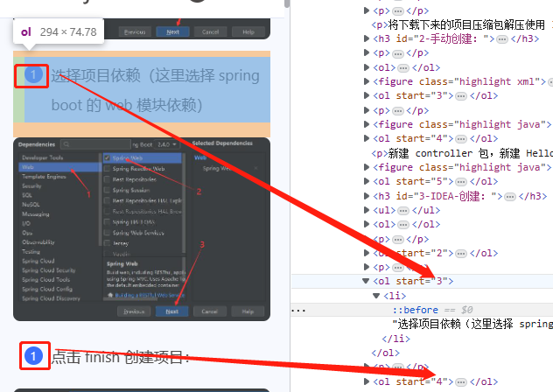Select Spring Cloud Config category in Dependencies image
The height and width of the screenshot is (392, 553).
[x=47, y=289]
